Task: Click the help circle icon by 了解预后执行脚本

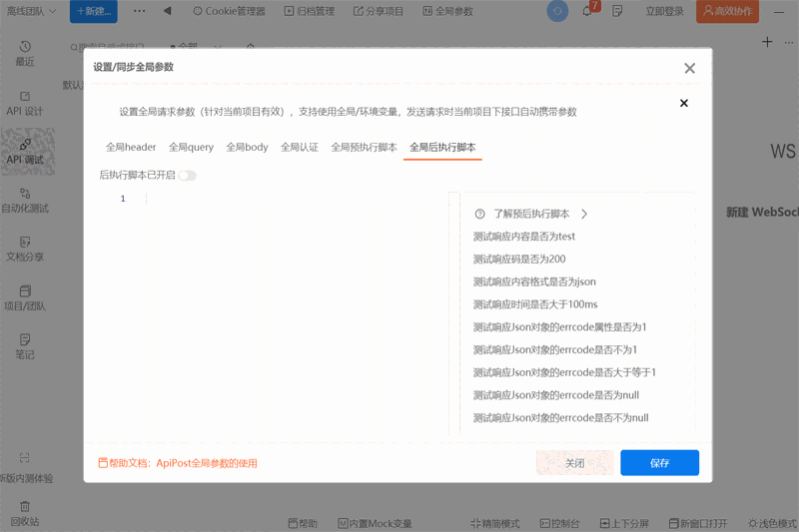Action: [479, 214]
